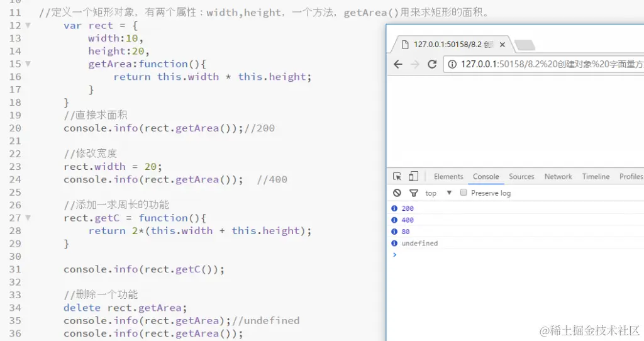The height and width of the screenshot is (341, 644).
Task: Click the '//添加一求周长的功能' comment line
Action: pos(116,204)
